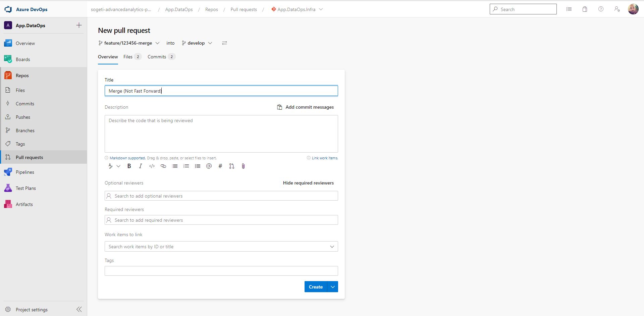The height and width of the screenshot is (316, 644).
Task: Open Repos in the left sidebar
Action: click(x=22, y=75)
